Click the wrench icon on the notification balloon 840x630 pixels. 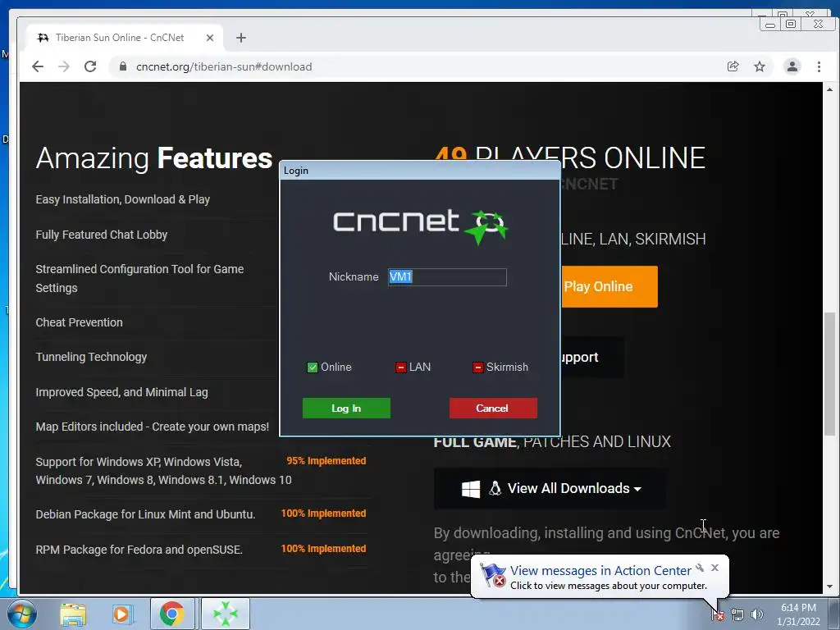[x=700, y=568]
